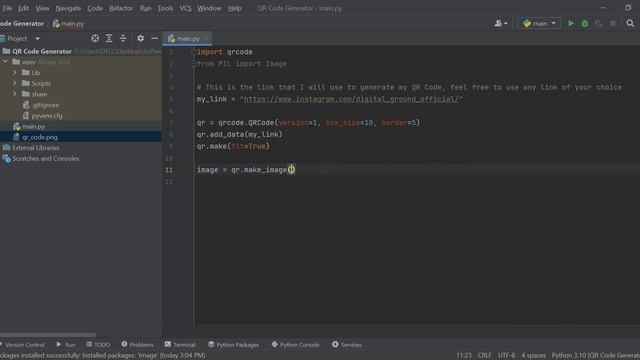Click the fold marker beside import qrcode
Viewport: 640px width, 360px height.
coord(194,52)
